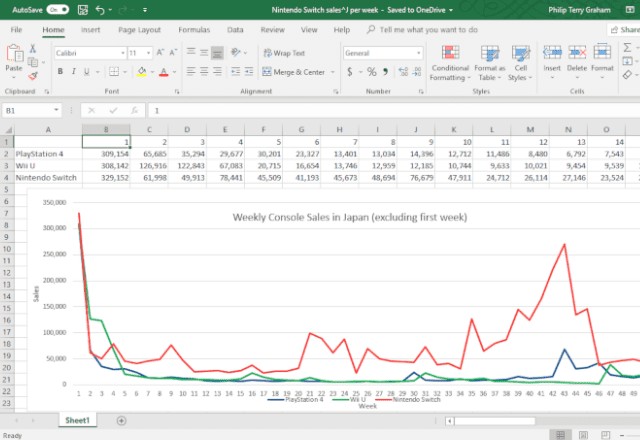Open the Data tab

235,30
